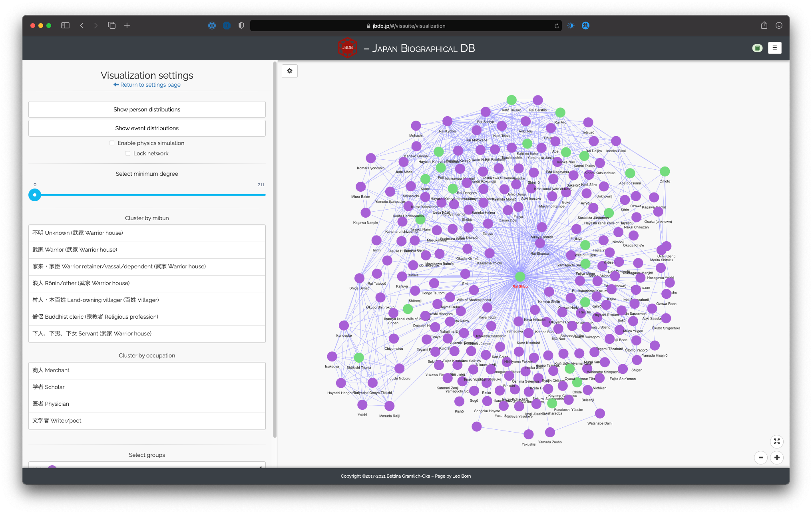This screenshot has height=514, width=812.
Task: Reload the page with refresh icon
Action: pos(557,26)
